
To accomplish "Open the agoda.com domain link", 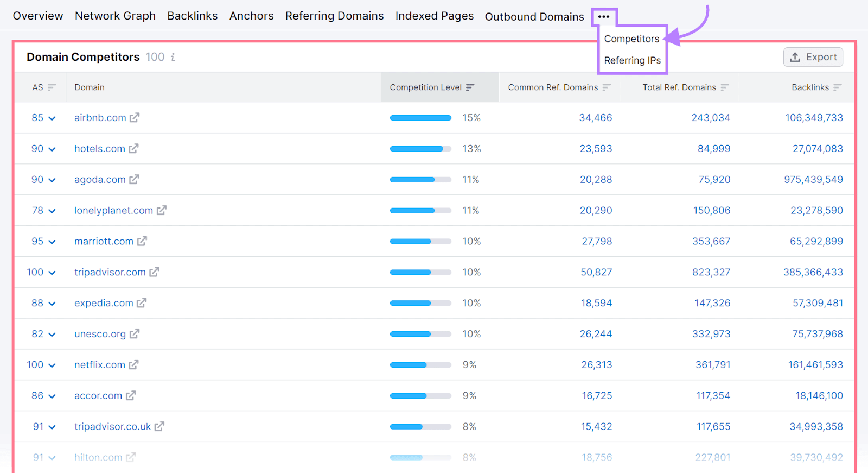I will point(100,180).
